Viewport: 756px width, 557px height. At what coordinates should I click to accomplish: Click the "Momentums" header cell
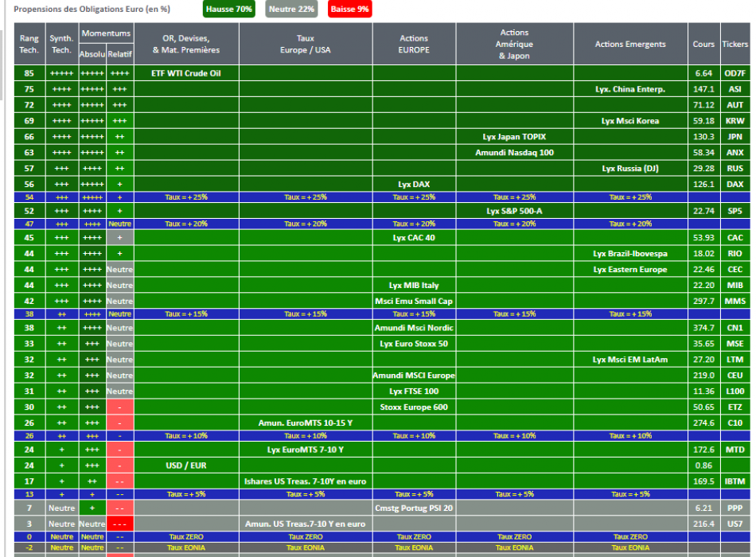click(x=106, y=33)
